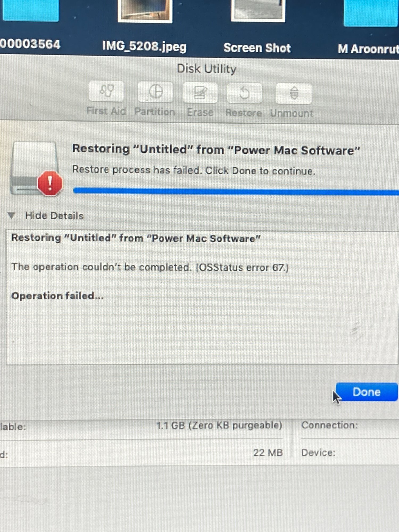Click Done to dismiss restore dialog

(367, 392)
